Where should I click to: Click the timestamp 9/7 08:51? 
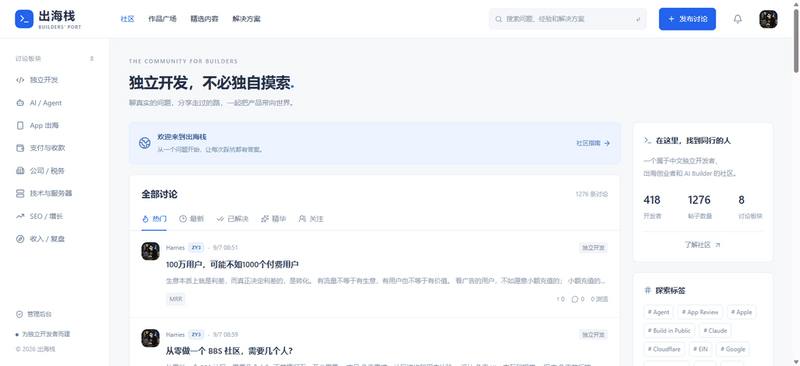[x=225, y=248]
